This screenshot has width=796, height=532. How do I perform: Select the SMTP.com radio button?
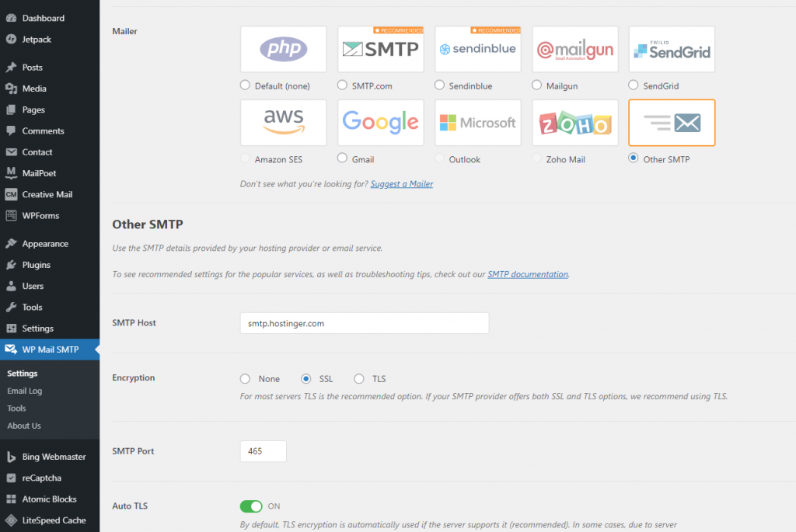tap(342, 85)
